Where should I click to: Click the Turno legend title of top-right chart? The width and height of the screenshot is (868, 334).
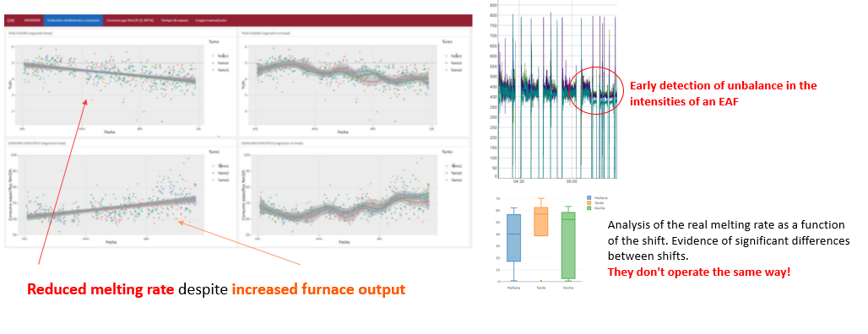(x=448, y=42)
